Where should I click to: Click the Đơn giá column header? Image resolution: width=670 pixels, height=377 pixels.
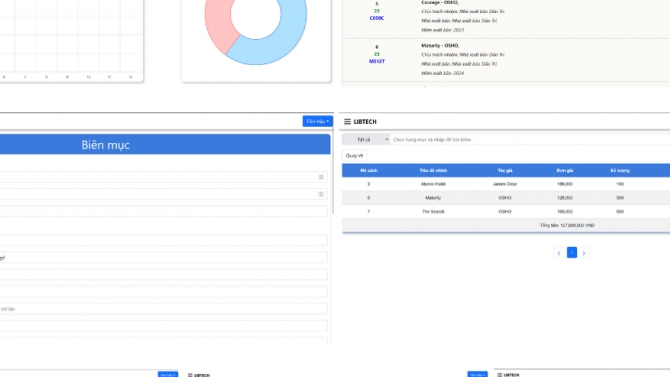(x=565, y=171)
